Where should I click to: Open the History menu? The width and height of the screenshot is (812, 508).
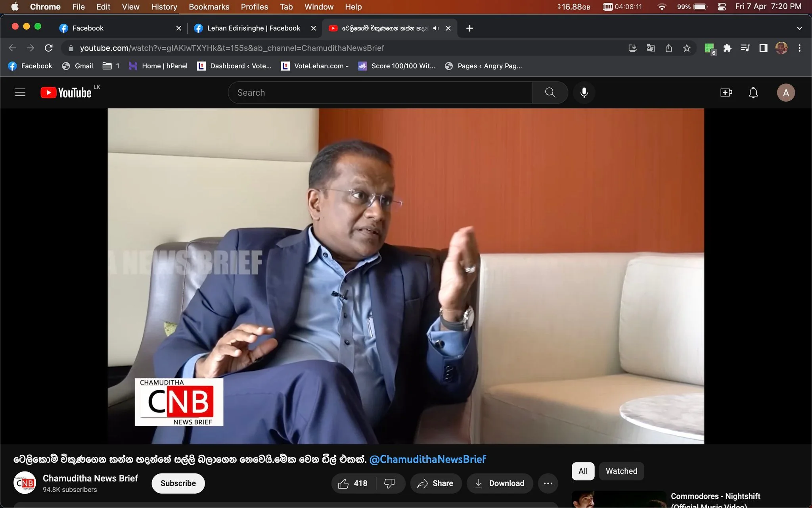164,7
